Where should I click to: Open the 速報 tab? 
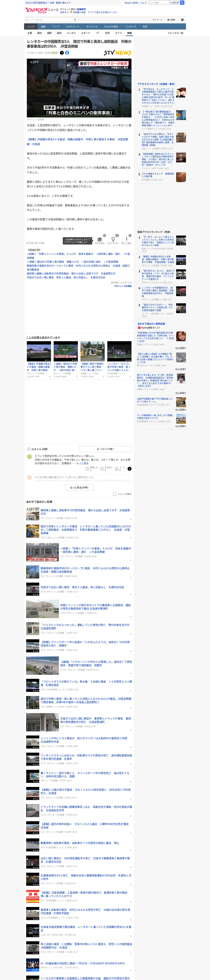(43, 27)
